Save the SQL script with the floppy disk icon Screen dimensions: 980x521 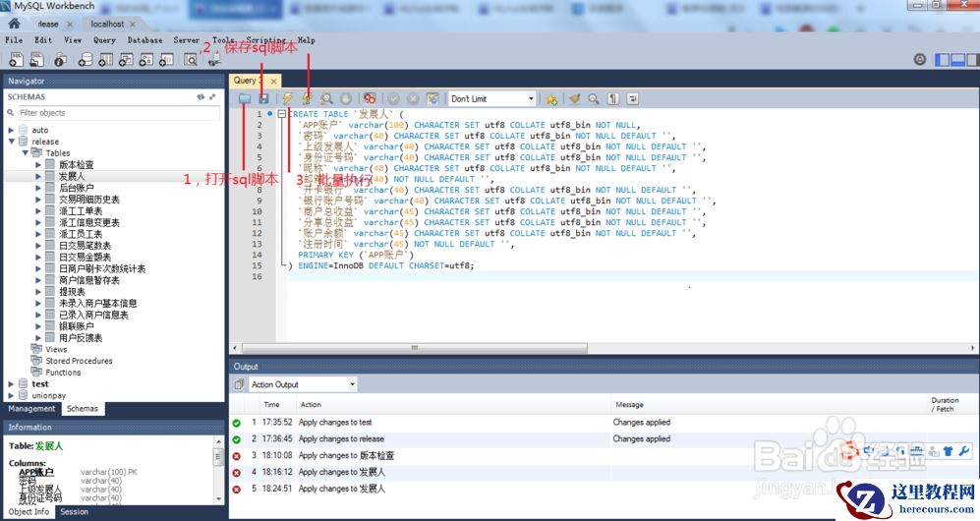click(x=263, y=99)
